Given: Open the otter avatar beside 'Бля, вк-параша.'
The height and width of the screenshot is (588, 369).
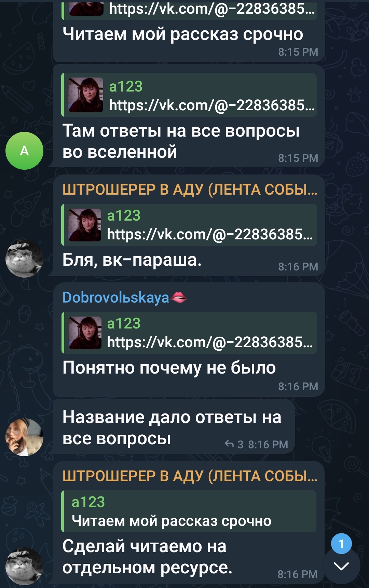Looking at the screenshot, I should click(24, 258).
